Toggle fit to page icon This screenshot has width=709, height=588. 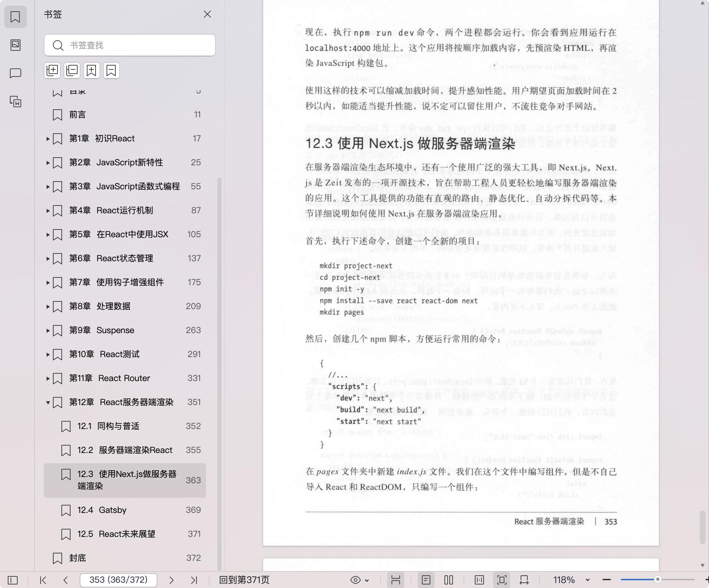(502, 580)
